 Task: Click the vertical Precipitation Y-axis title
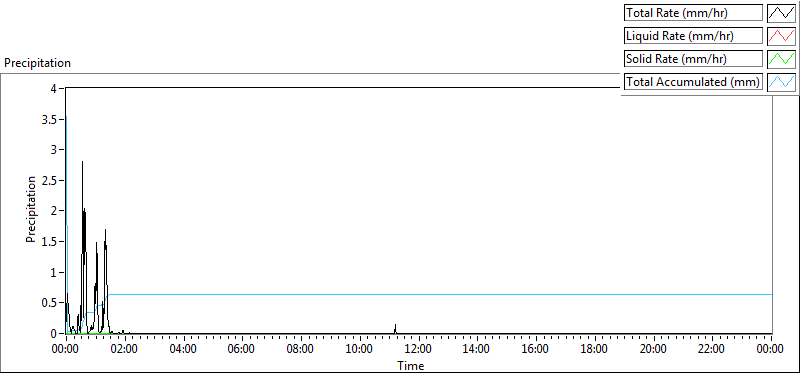pos(31,209)
